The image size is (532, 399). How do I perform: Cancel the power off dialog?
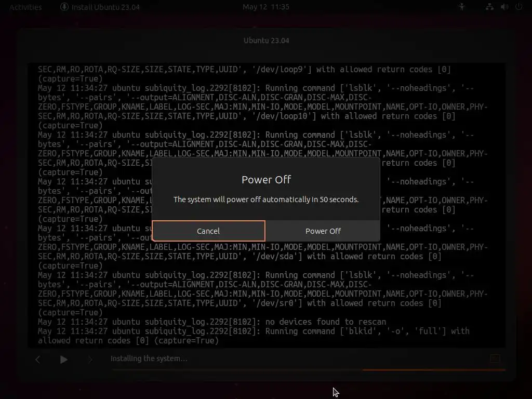208,231
